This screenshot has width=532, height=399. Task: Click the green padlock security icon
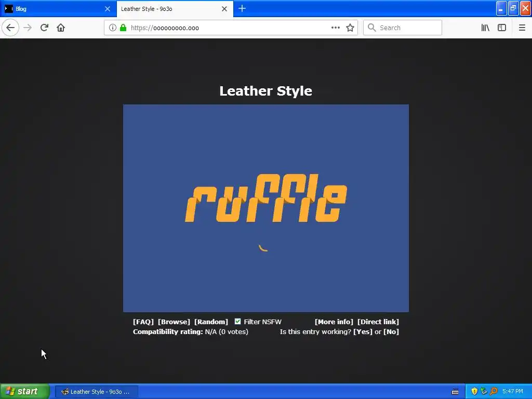click(123, 28)
